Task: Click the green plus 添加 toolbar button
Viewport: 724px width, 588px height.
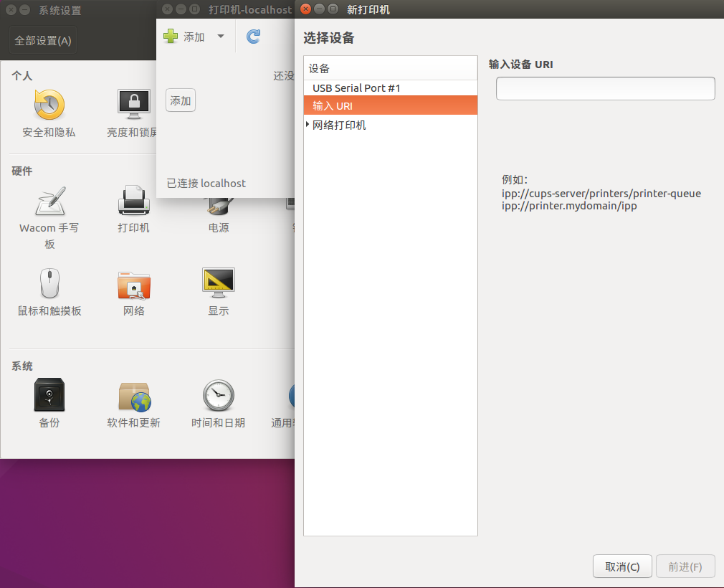Action: (184, 37)
